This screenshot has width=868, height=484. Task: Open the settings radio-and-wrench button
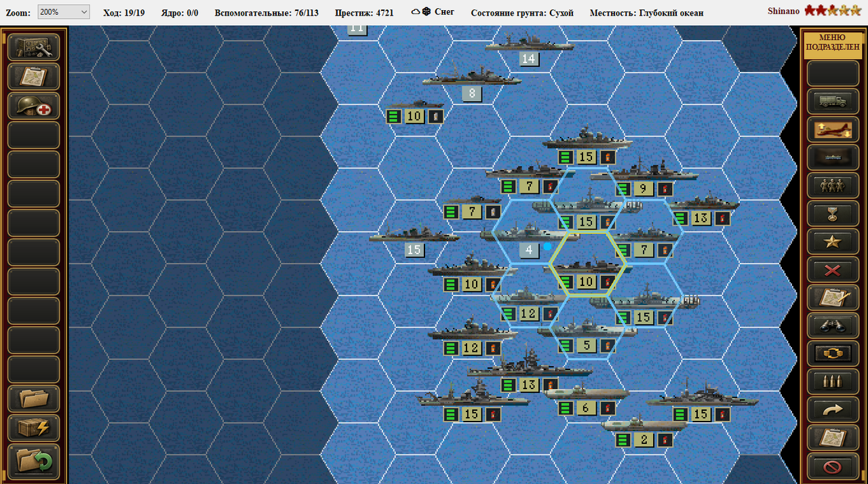[34, 47]
